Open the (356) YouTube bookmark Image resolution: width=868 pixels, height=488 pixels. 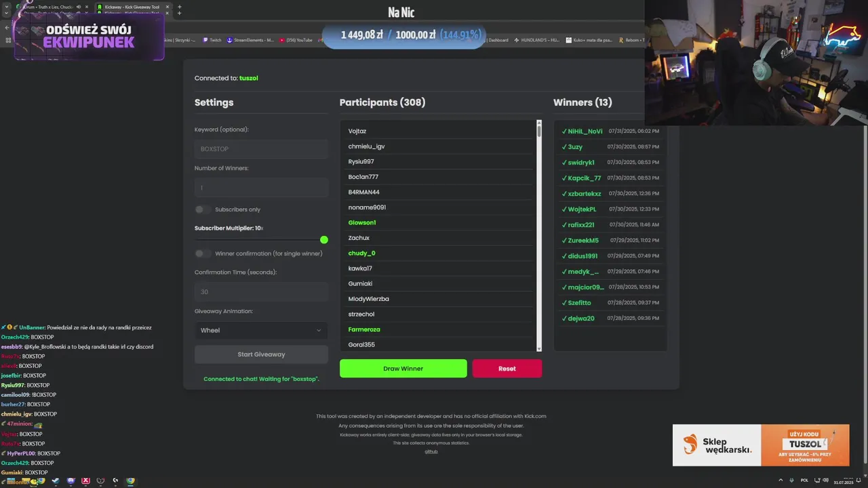[296, 40]
